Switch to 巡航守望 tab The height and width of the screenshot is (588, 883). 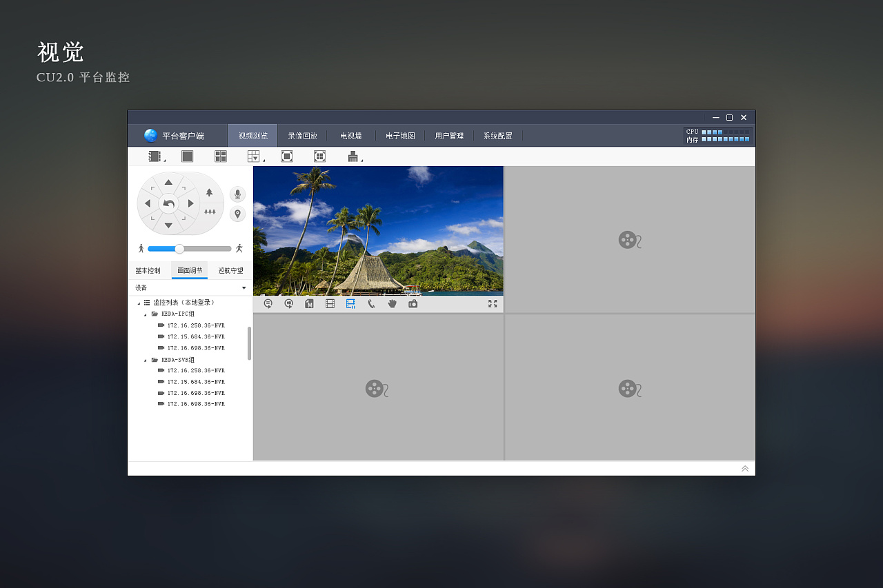pos(231,271)
